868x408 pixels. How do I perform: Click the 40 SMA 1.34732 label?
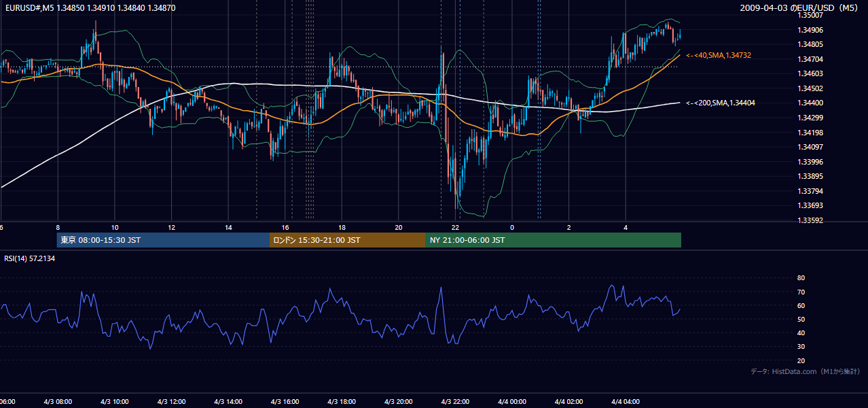click(719, 55)
